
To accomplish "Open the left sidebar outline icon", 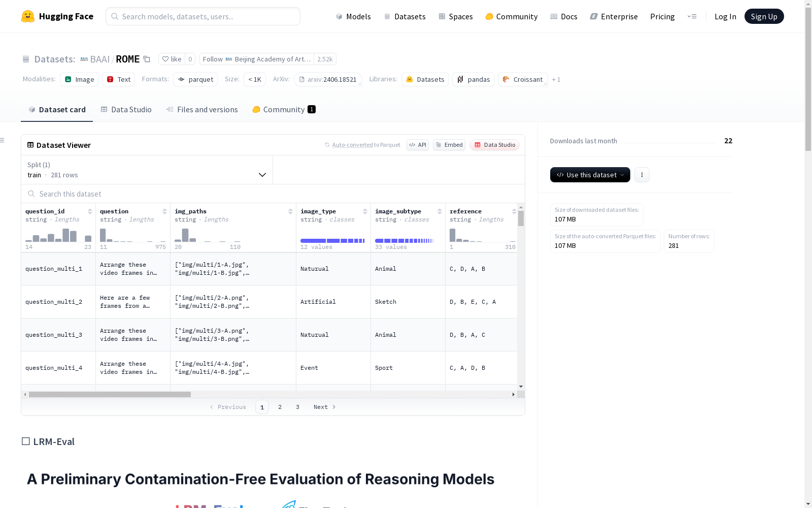I will pyautogui.click(x=3, y=140).
